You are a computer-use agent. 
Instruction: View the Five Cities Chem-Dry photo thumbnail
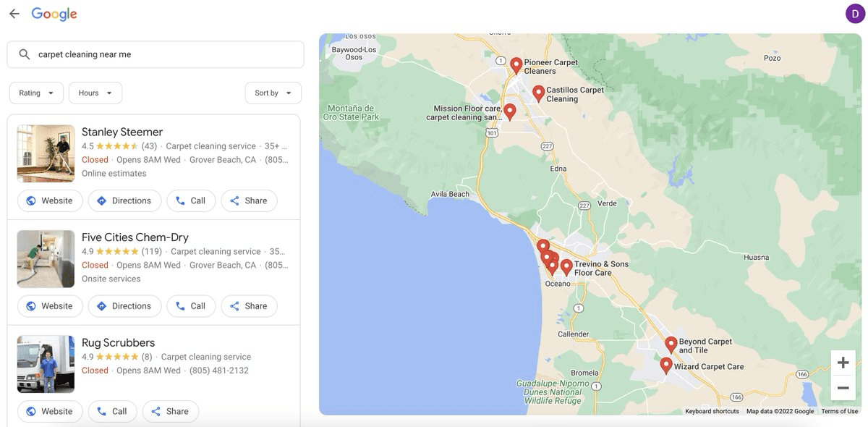(46, 259)
